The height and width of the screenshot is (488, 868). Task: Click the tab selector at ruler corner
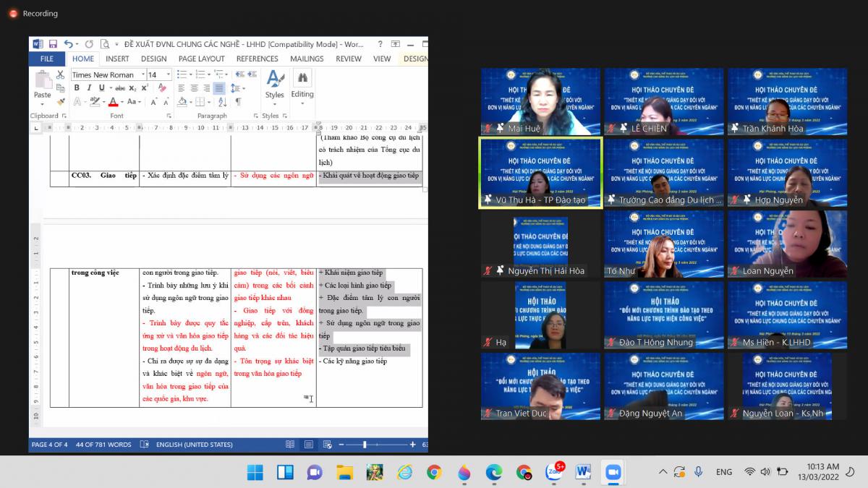point(38,127)
